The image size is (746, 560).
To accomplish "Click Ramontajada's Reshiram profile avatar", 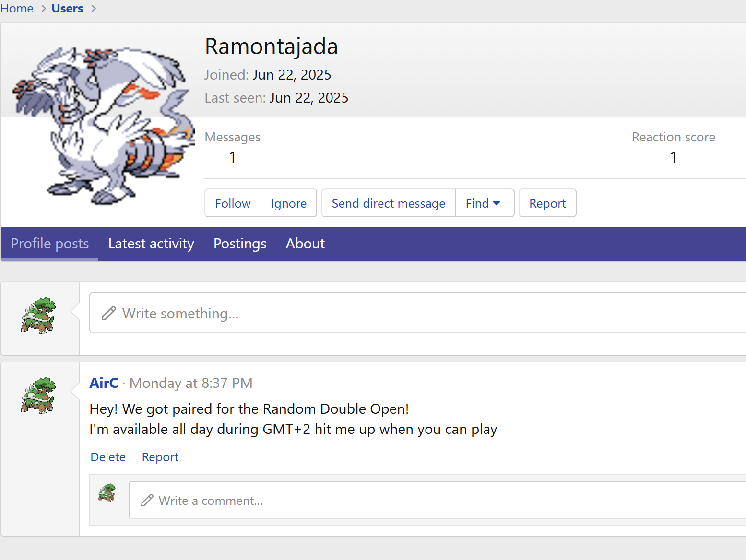I will pos(103,126).
